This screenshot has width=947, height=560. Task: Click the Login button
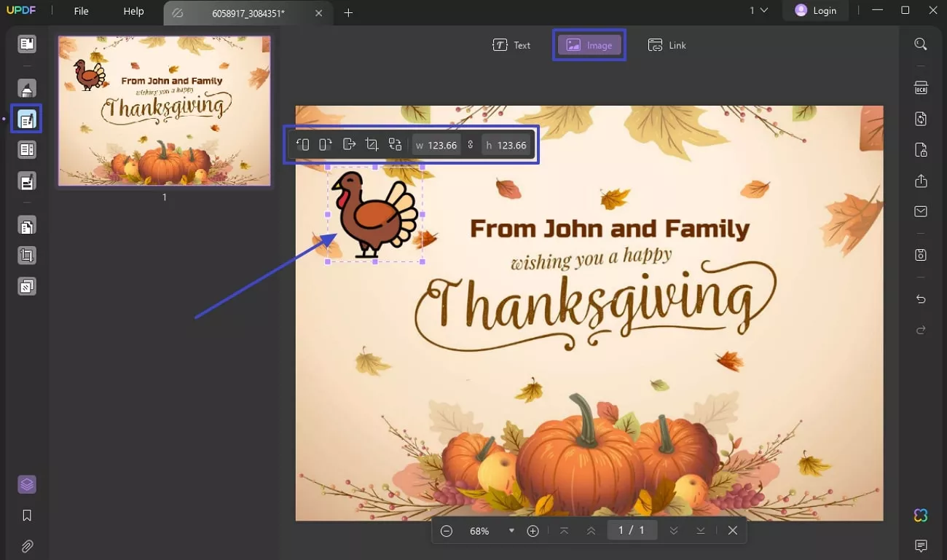815,10
